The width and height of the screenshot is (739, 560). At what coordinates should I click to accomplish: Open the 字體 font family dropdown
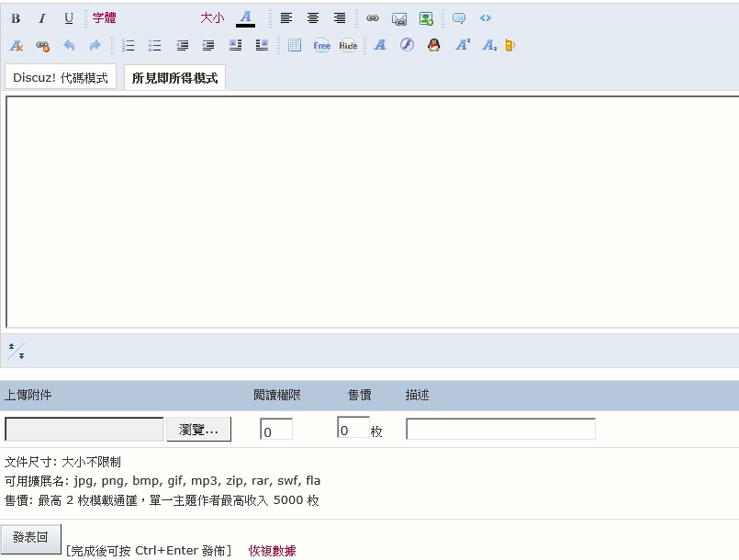pyautogui.click(x=104, y=18)
